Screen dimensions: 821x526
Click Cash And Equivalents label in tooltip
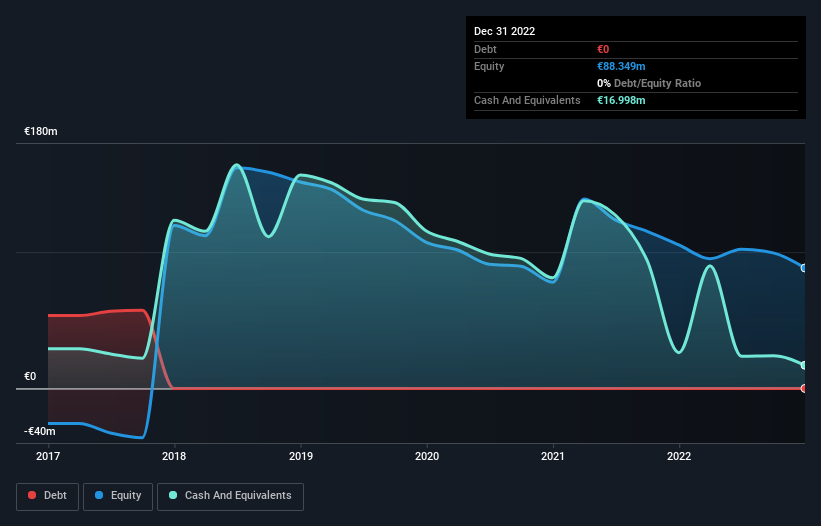(527, 100)
